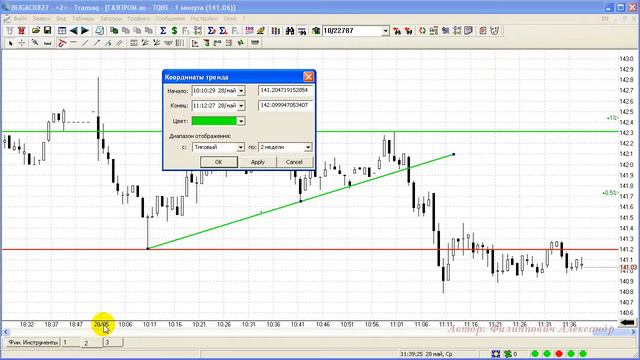The image size is (640, 360).
Task: Select the crosshair cursor tool
Action: [22, 43]
